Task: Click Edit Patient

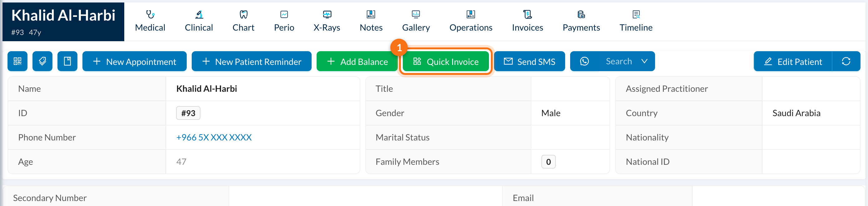Action: [793, 61]
